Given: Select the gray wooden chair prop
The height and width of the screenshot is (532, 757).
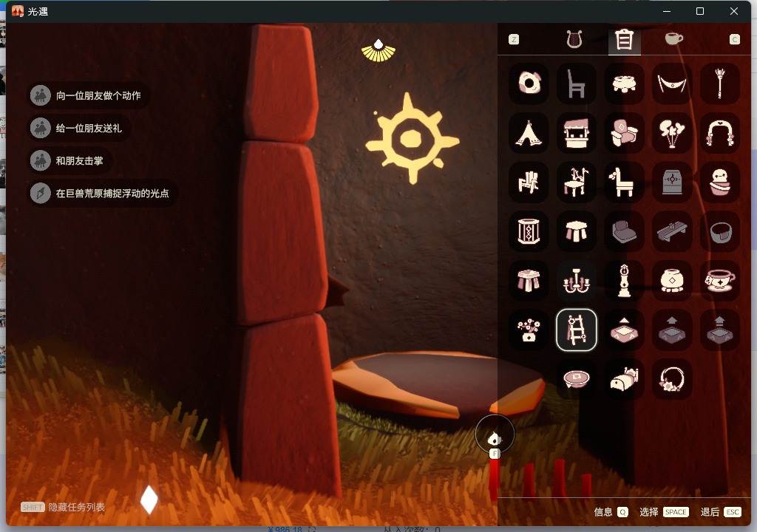Looking at the screenshot, I should click(x=577, y=83).
